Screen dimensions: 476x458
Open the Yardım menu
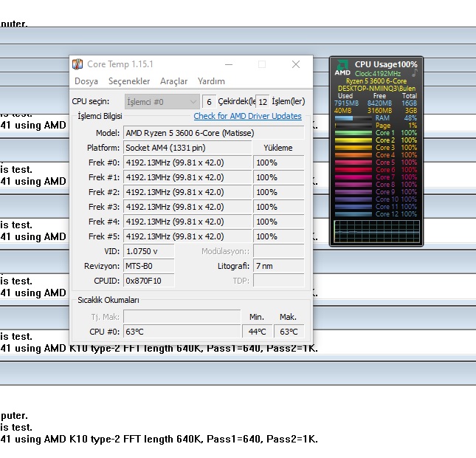211,81
